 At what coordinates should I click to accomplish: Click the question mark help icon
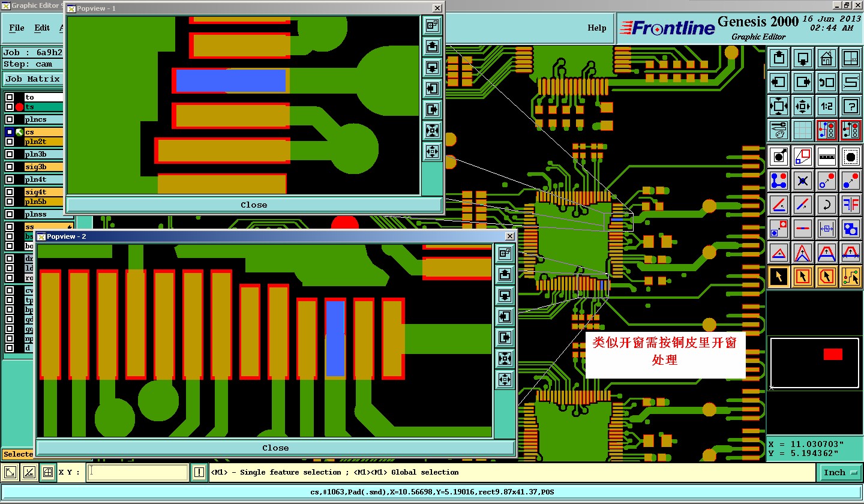coord(850,106)
